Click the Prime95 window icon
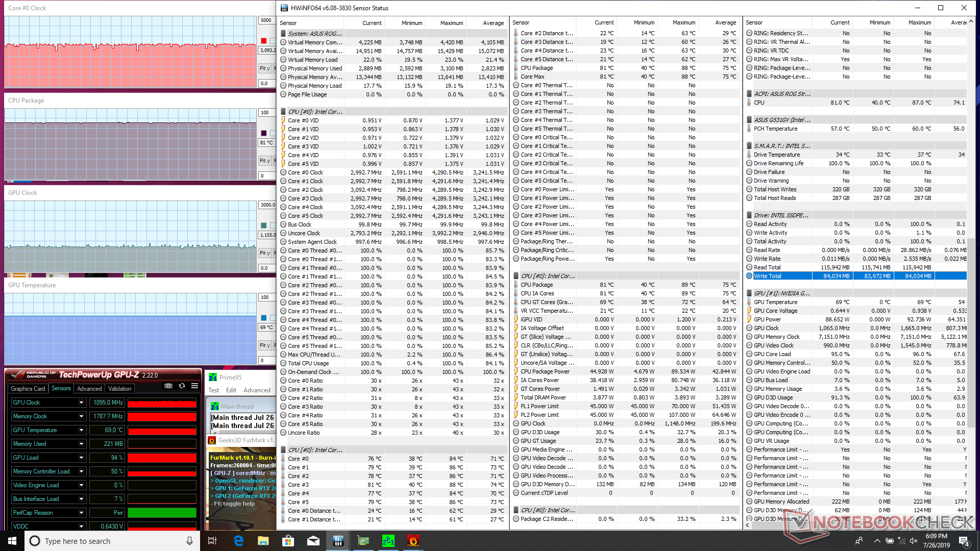 point(213,378)
